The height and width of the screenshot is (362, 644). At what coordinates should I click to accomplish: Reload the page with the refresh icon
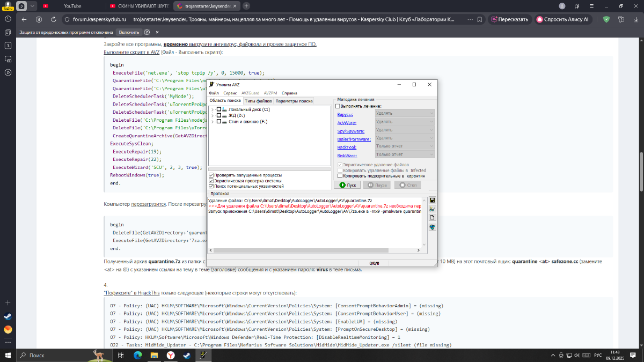pyautogui.click(x=54, y=19)
